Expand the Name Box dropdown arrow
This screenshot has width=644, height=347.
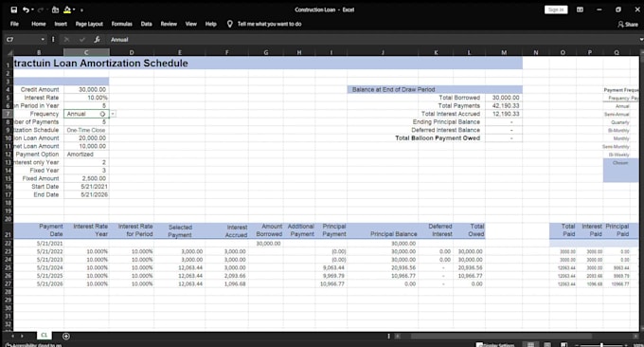pyautogui.click(x=43, y=40)
